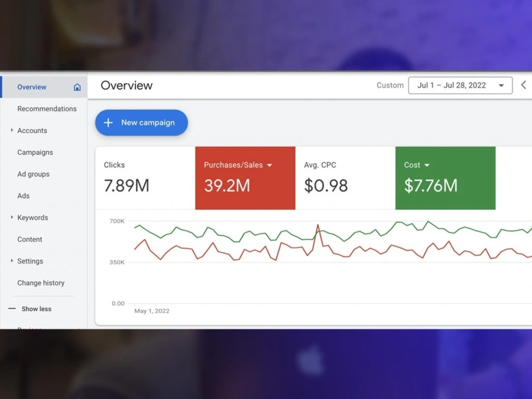Open Change history in the sidebar

(x=41, y=282)
